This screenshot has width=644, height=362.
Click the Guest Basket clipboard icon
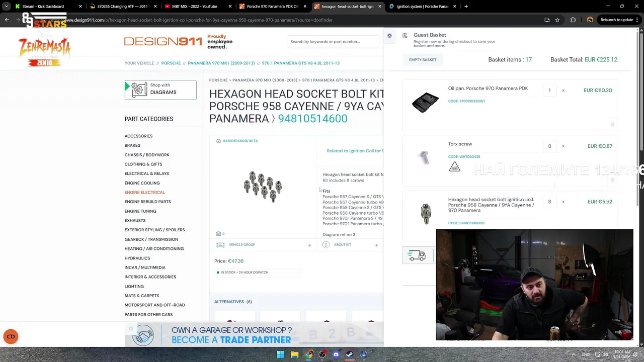(x=405, y=36)
